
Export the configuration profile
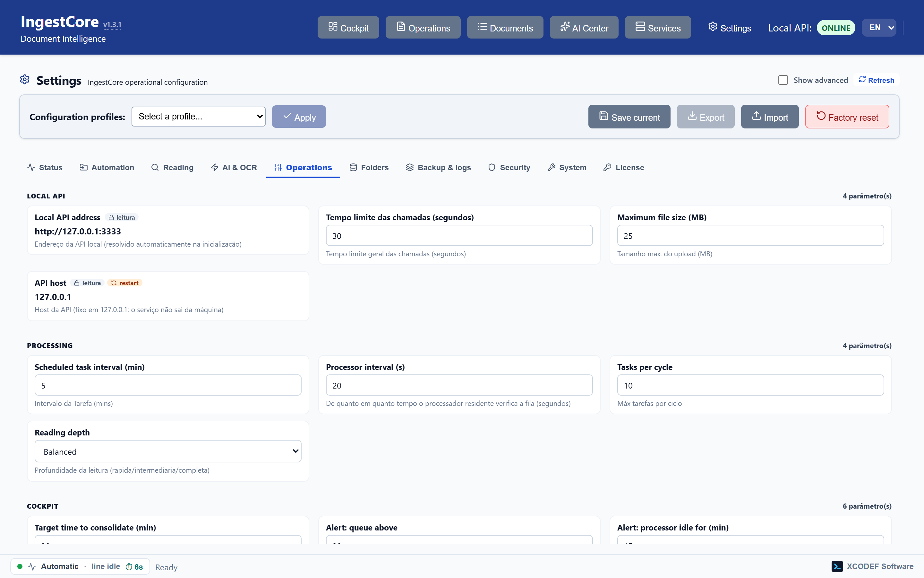(706, 117)
